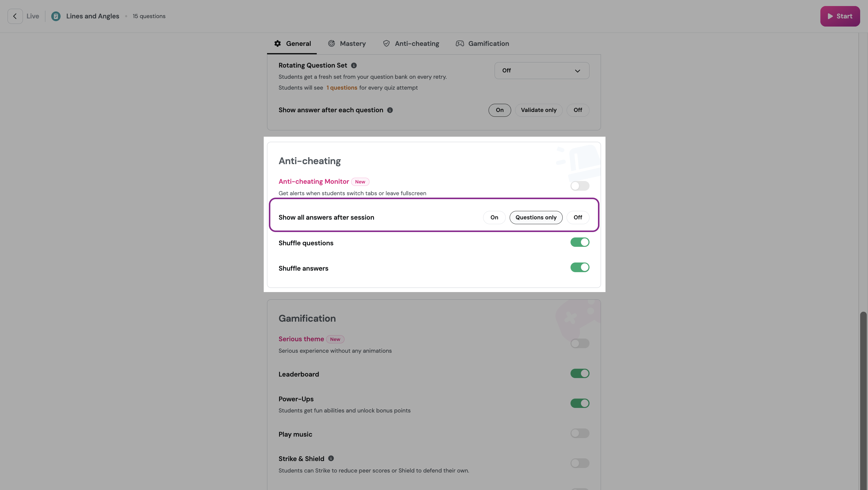Click the gear icon on General tab
The height and width of the screenshot is (490, 868).
coord(277,43)
